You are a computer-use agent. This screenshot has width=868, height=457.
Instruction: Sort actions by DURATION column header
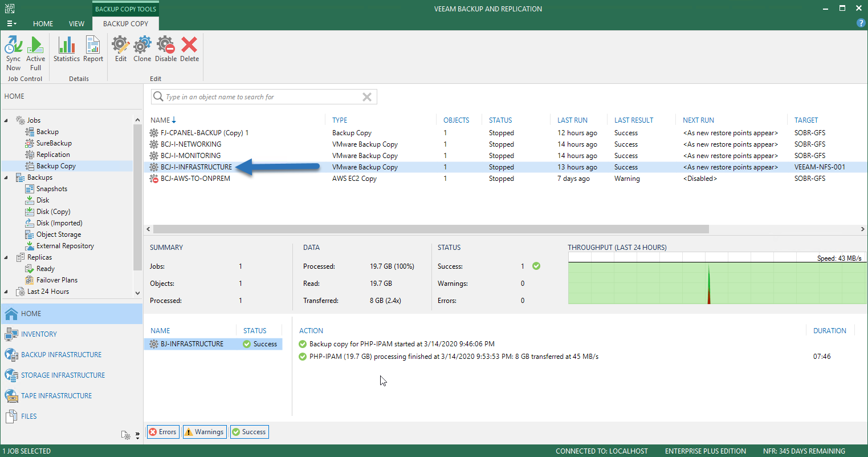[x=830, y=331]
